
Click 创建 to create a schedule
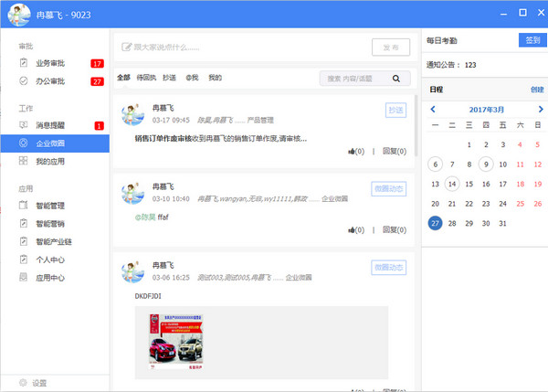click(536, 90)
